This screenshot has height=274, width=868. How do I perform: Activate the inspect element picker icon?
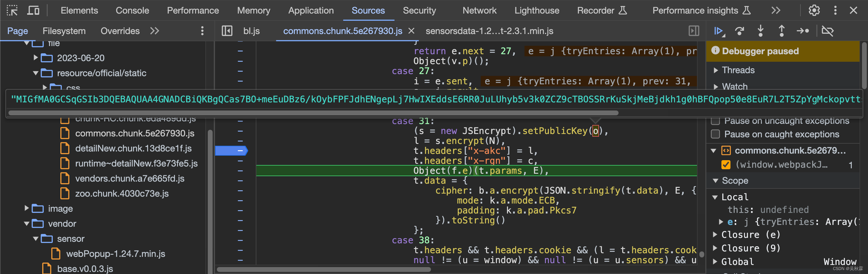pyautogui.click(x=12, y=11)
